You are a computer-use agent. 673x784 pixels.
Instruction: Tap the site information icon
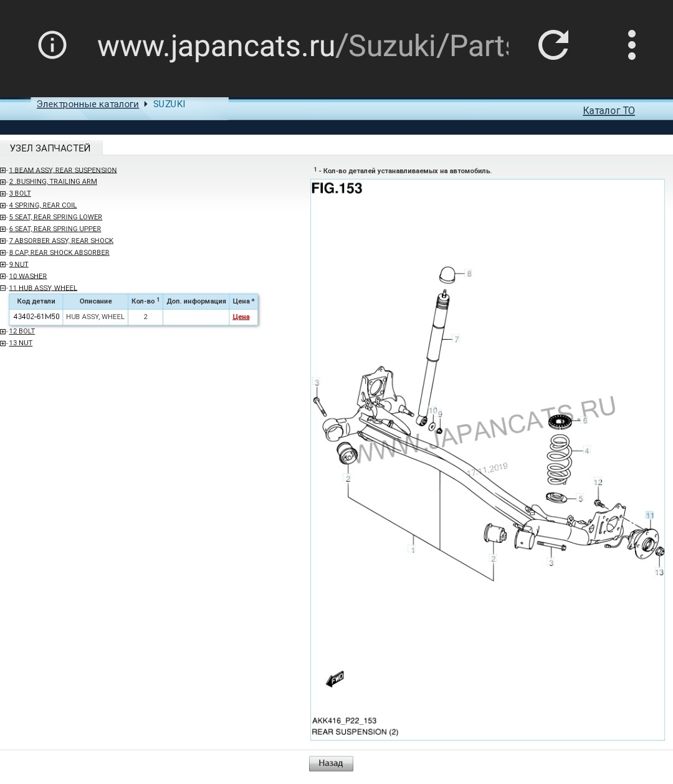(52, 45)
